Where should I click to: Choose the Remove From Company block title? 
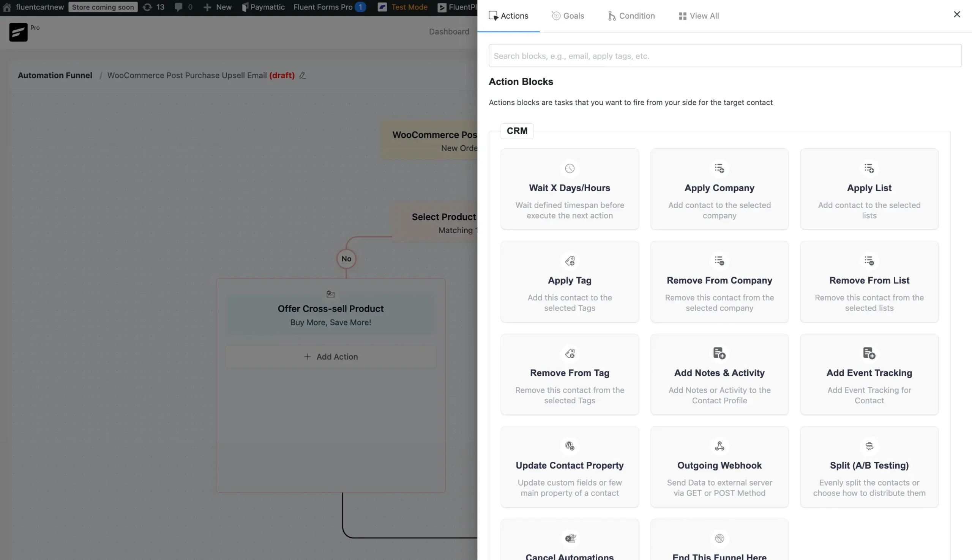[x=719, y=280]
